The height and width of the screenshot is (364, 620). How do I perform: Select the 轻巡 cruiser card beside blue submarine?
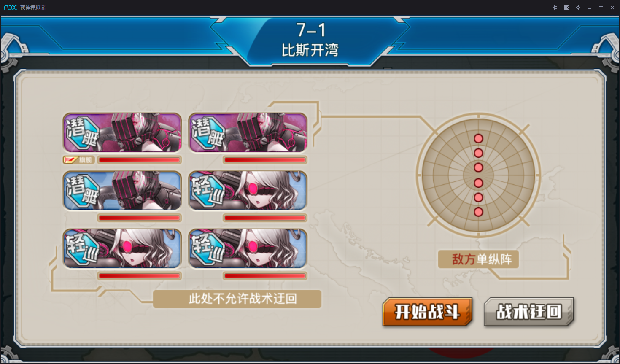coord(248,191)
